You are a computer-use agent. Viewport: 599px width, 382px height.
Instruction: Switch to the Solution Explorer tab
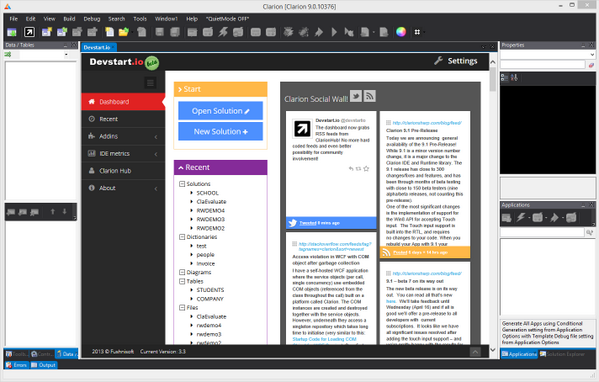[562, 354]
